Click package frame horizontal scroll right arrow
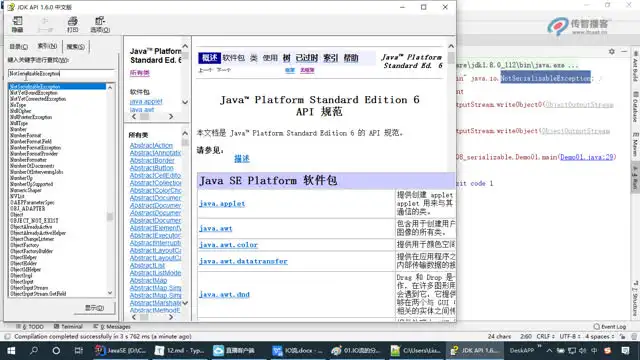Image resolution: width=640 pixels, height=360 pixels. click(171, 116)
